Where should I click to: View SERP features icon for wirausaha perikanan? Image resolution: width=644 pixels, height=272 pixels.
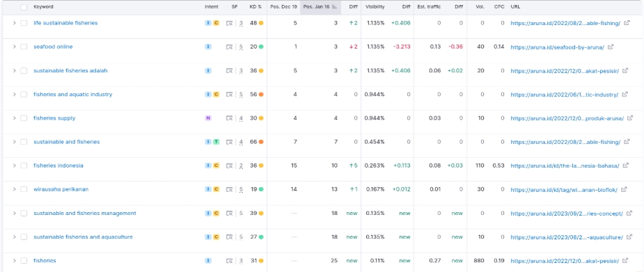[230, 190]
